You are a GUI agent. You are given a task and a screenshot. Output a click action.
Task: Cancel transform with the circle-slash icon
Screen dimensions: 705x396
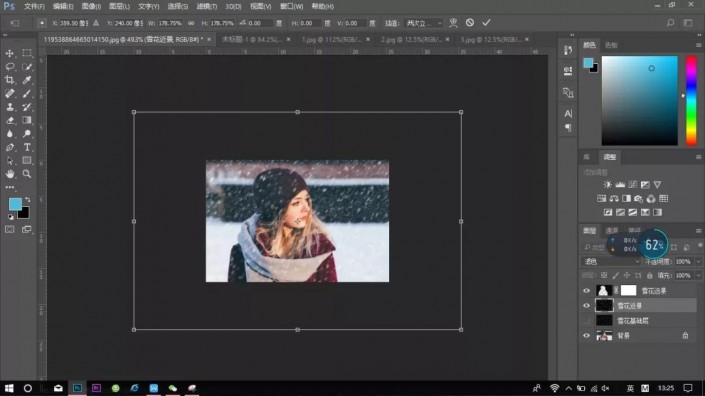click(x=470, y=22)
